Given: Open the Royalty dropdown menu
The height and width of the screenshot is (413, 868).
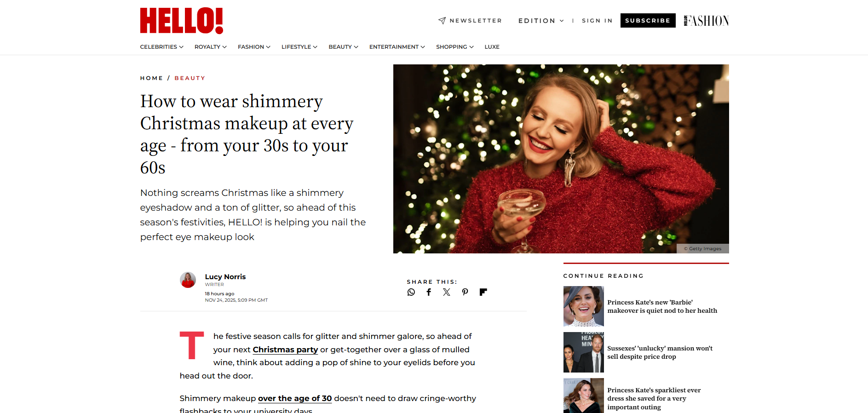Looking at the screenshot, I should [210, 47].
